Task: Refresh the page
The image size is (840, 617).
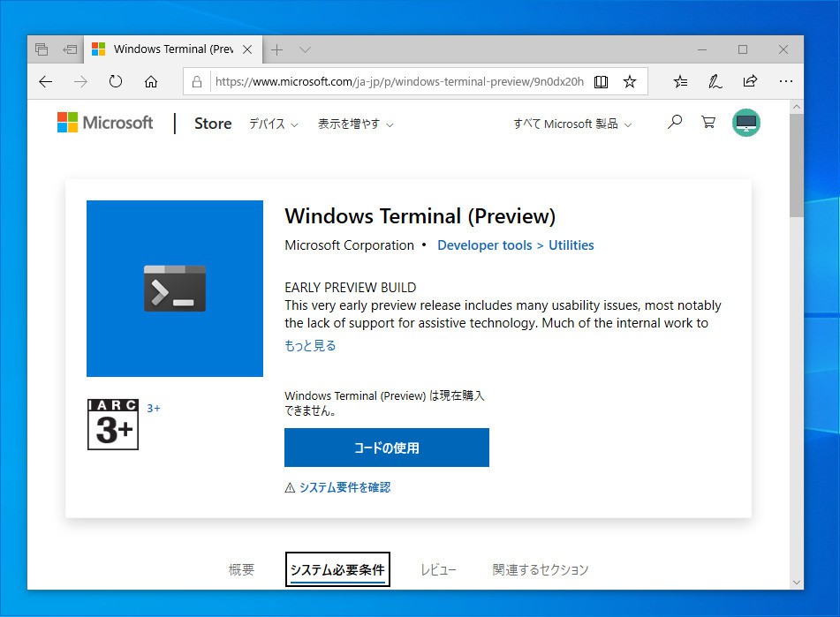Action: coord(116,81)
